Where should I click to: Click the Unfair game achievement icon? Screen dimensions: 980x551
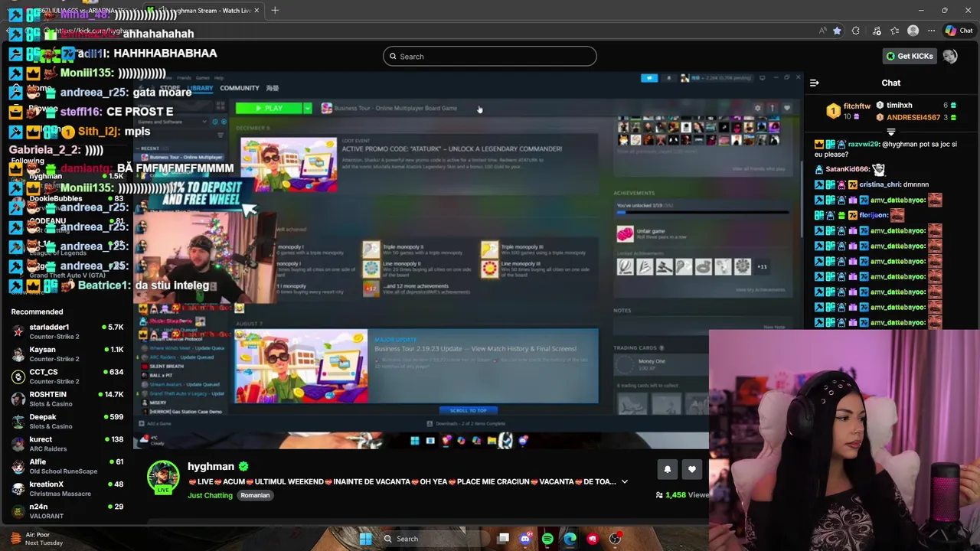[x=626, y=234]
